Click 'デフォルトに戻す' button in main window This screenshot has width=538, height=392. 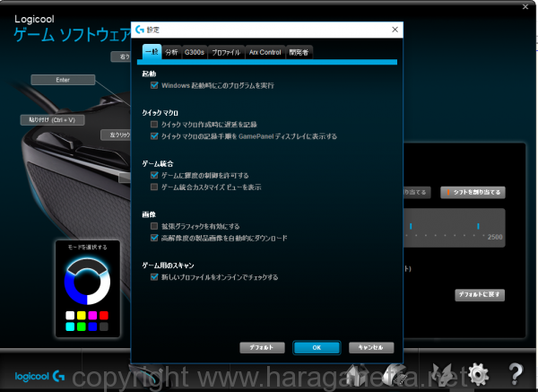tap(480, 295)
